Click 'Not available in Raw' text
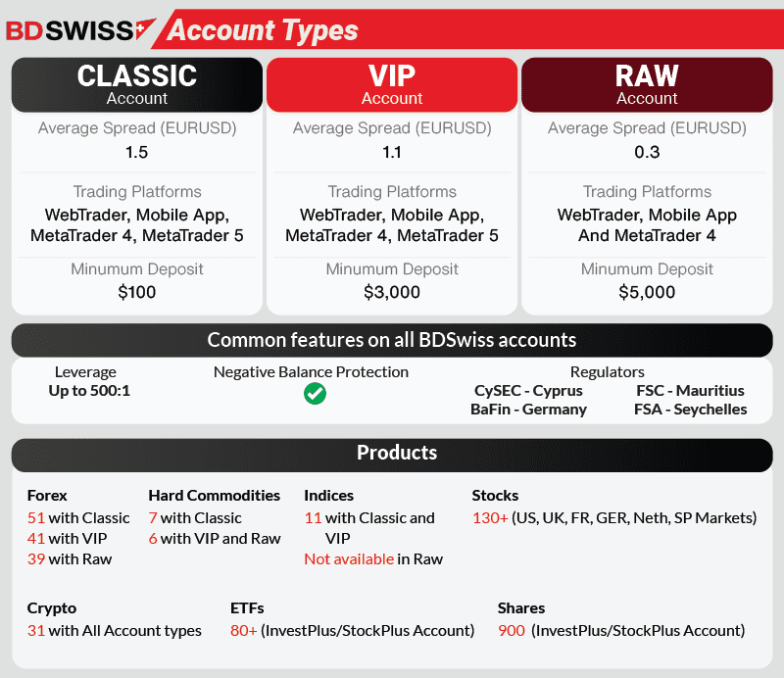Image resolution: width=784 pixels, height=678 pixels. click(x=373, y=559)
